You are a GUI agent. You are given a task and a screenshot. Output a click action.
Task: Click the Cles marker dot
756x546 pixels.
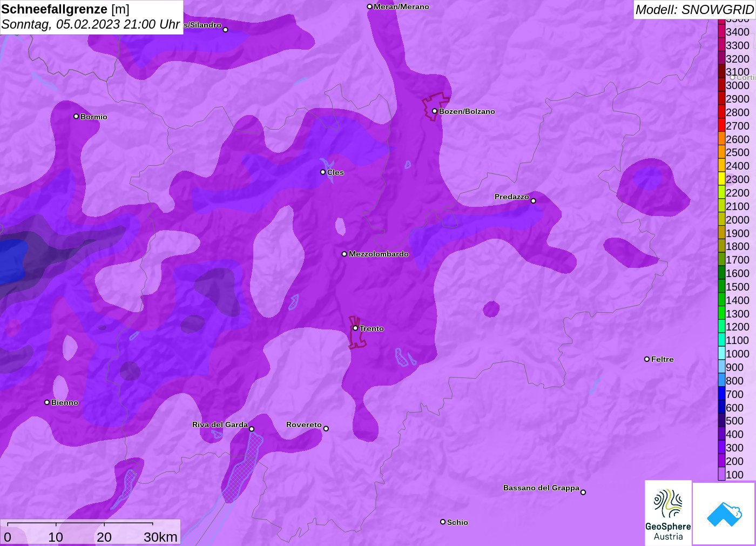coord(323,172)
